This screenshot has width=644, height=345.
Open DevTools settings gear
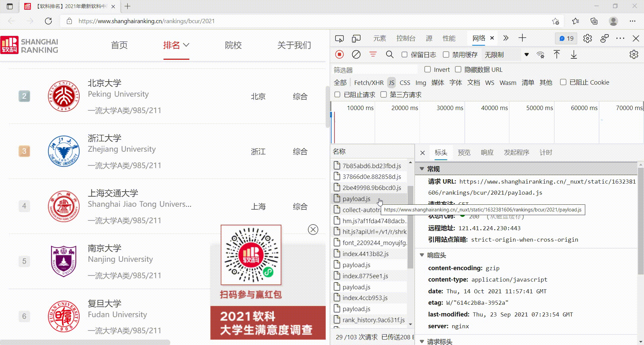(x=587, y=39)
